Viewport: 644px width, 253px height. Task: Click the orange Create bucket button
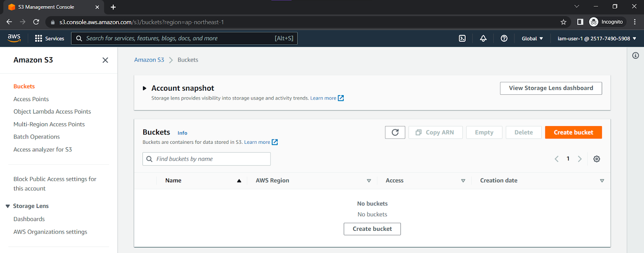(574, 132)
